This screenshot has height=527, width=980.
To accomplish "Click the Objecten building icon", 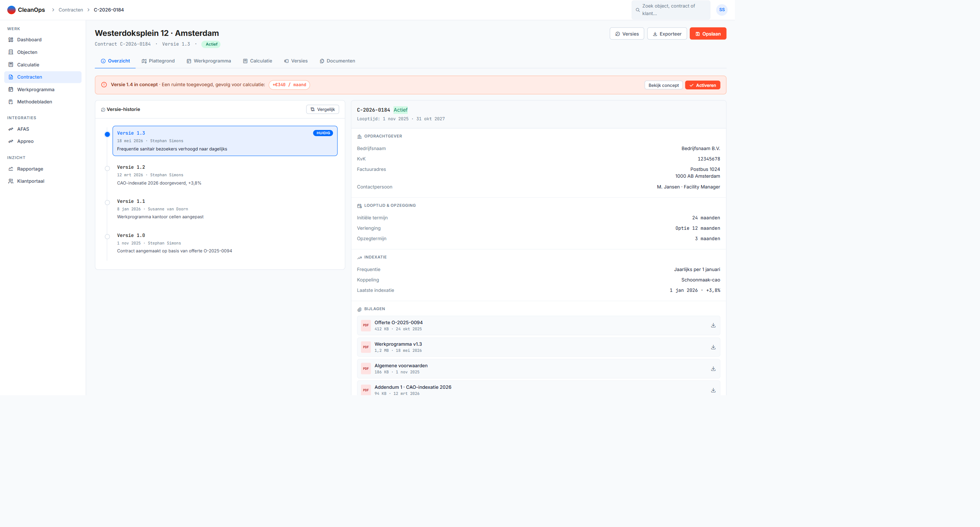I will pos(11,52).
